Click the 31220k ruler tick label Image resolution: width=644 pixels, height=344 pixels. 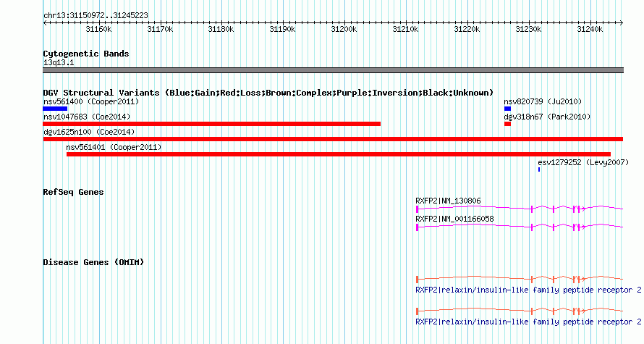467,29
